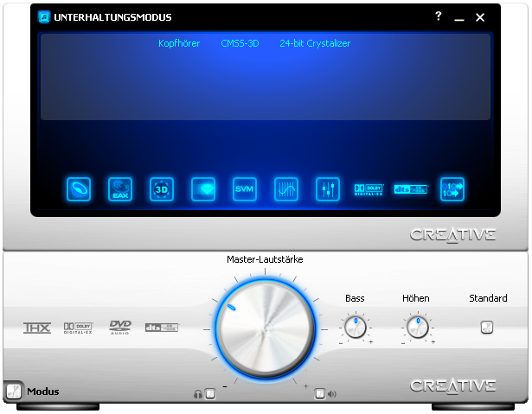
Task: Toggle the headphone output button
Action: (210, 394)
